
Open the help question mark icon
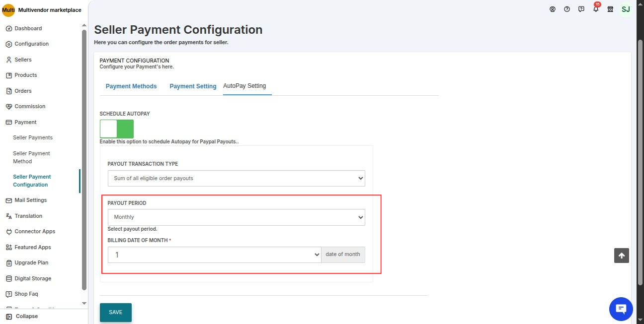point(567,9)
